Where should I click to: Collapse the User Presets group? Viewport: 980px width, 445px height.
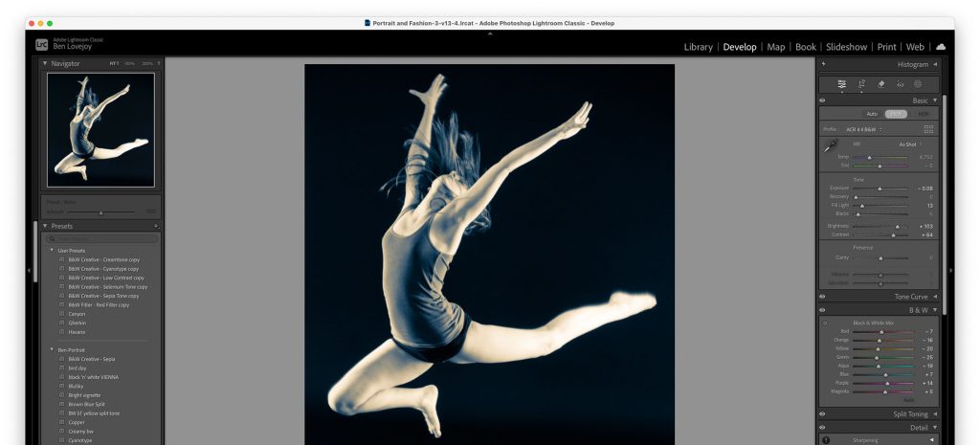coord(52,250)
